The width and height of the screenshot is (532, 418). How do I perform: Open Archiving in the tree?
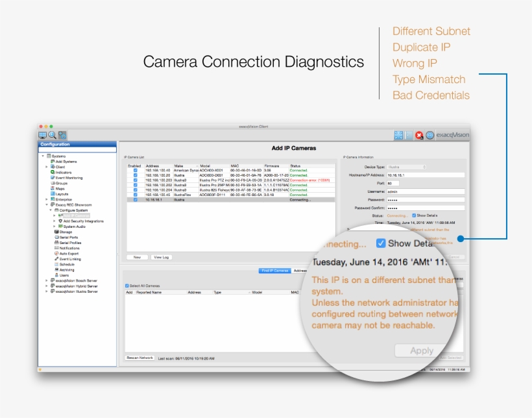coord(67,270)
